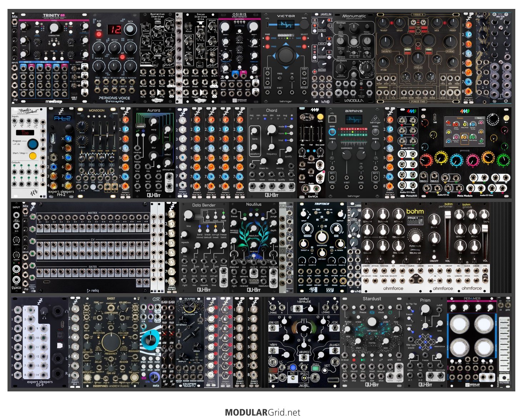The image size is (526, 420).
Task: Select the time knob on Data Bender
Action: pyautogui.click(x=188, y=215)
